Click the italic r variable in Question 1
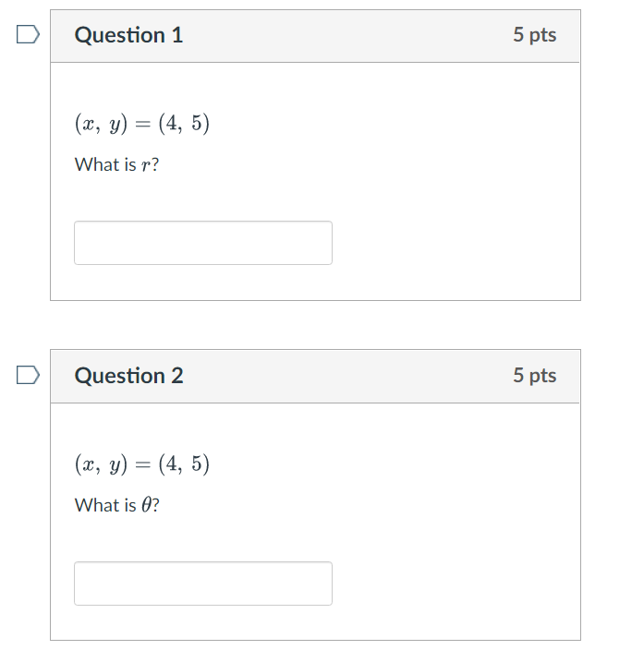 146,166
